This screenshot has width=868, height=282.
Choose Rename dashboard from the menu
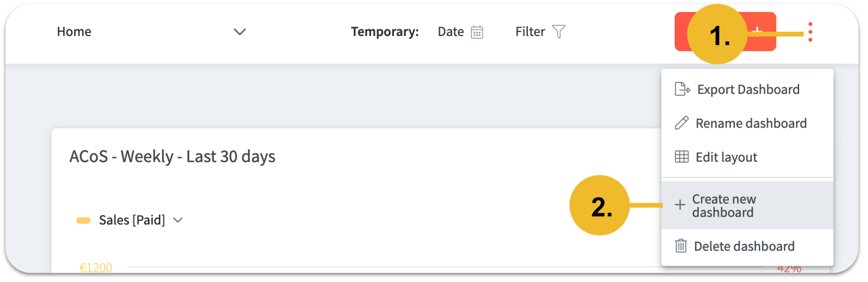click(x=751, y=123)
